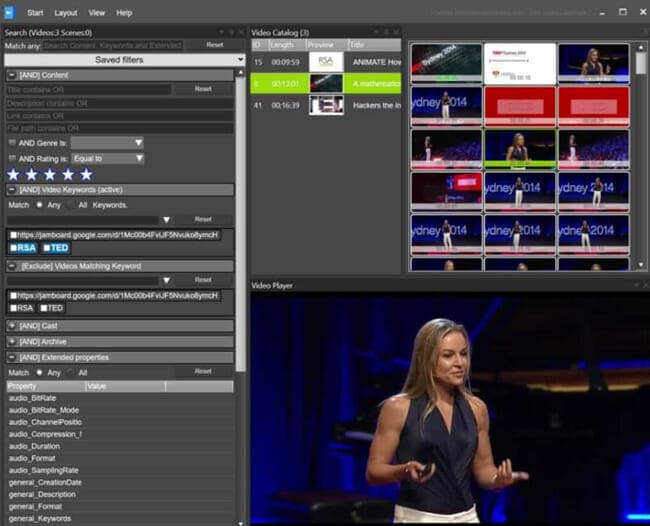Click the Property column header
The height and width of the screenshot is (526, 650).
click(x=46, y=386)
